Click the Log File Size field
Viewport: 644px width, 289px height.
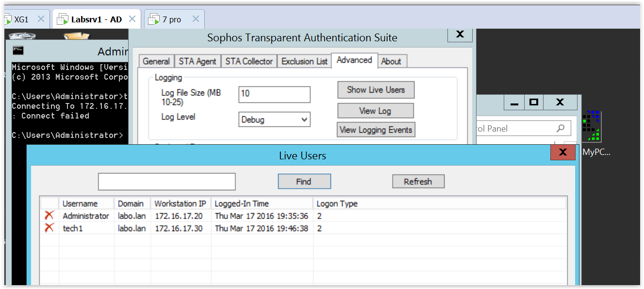pos(274,94)
